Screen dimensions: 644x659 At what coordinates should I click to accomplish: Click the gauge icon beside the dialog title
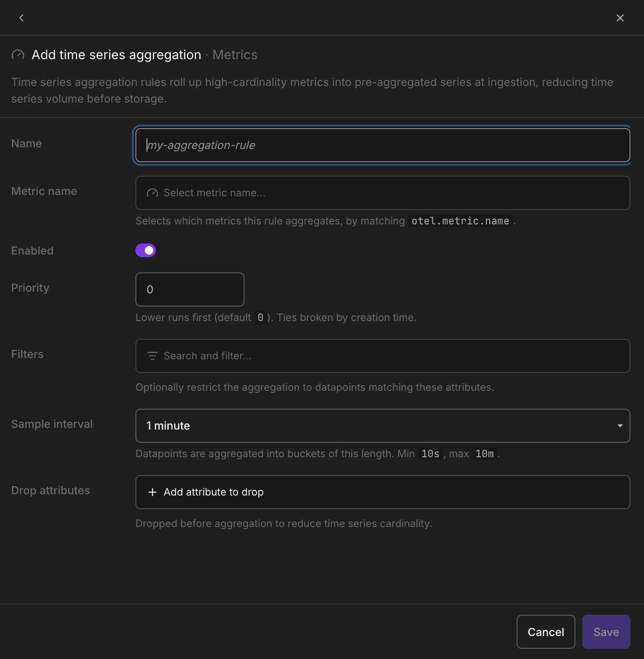click(18, 55)
